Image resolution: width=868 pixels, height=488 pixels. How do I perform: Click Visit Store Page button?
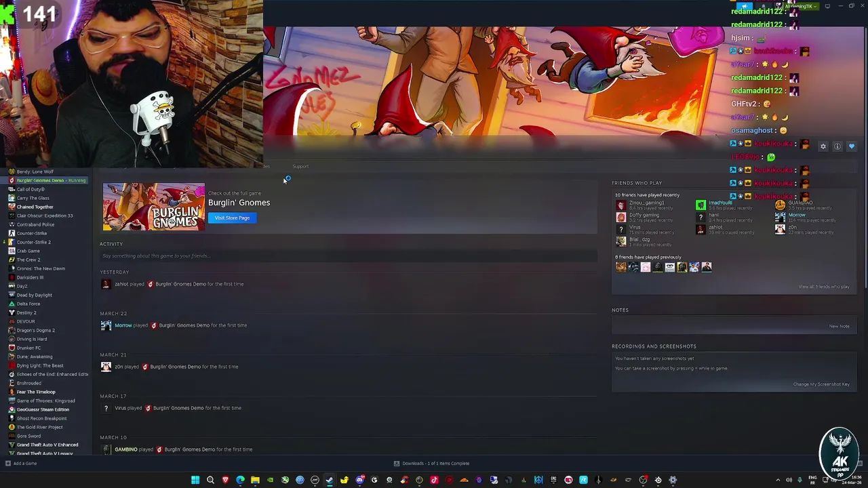(232, 218)
